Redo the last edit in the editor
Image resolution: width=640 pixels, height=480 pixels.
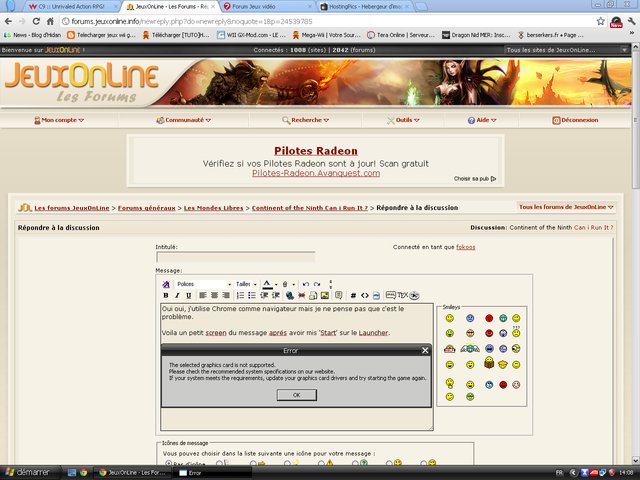[x=317, y=284]
